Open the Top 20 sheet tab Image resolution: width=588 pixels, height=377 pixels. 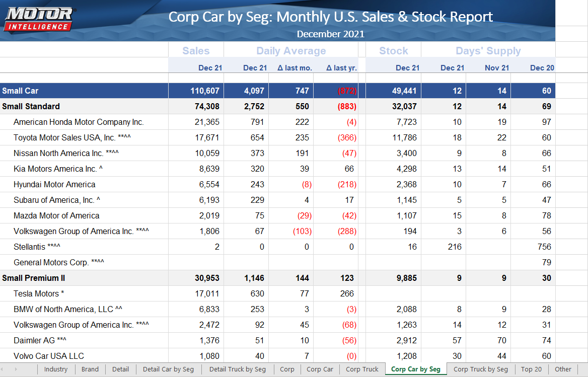pyautogui.click(x=531, y=369)
